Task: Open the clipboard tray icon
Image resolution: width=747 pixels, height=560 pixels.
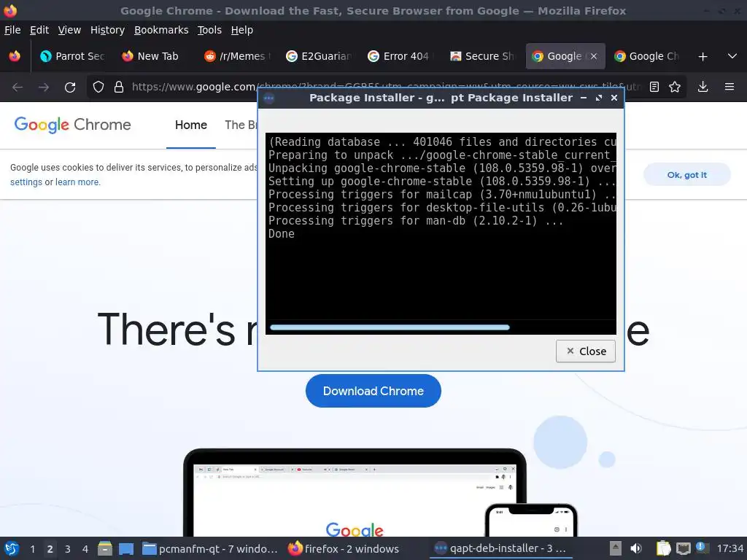Action: click(x=663, y=548)
